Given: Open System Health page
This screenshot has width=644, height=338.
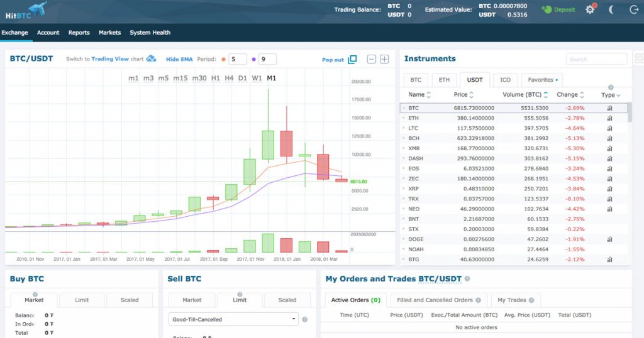Looking at the screenshot, I should [x=150, y=33].
